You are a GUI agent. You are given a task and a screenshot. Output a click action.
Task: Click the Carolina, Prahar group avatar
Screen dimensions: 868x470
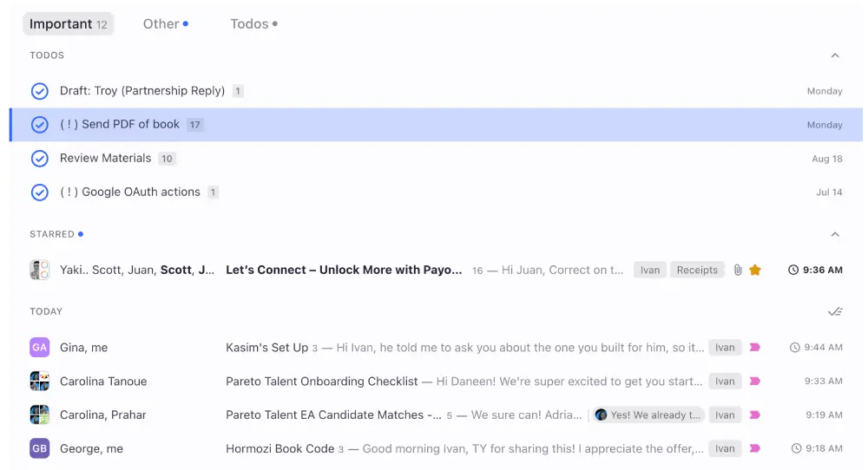[x=39, y=415]
